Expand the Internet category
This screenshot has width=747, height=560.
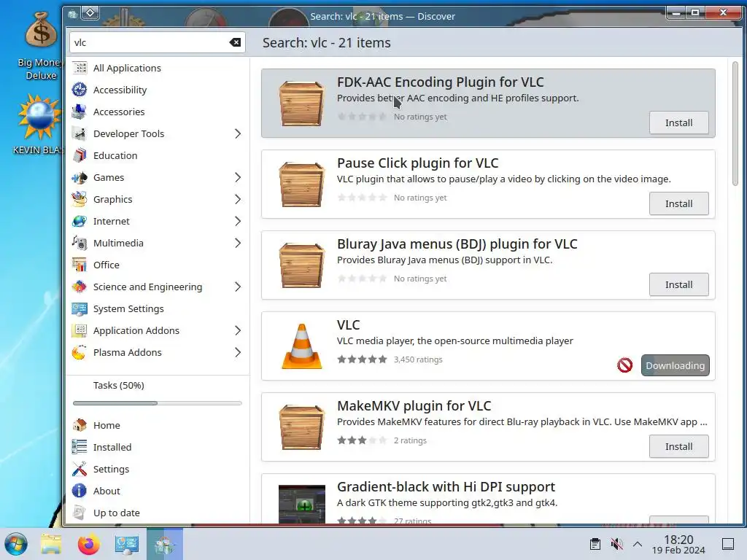pyautogui.click(x=238, y=222)
